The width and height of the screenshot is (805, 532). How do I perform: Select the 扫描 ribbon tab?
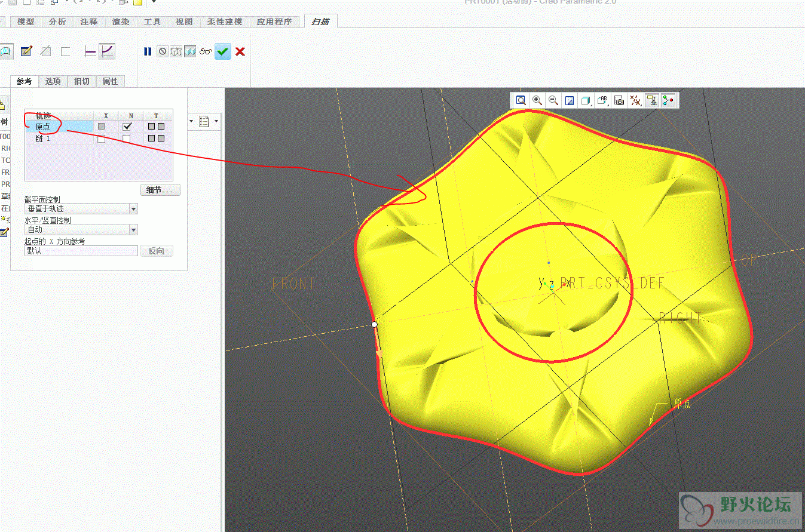(x=320, y=21)
